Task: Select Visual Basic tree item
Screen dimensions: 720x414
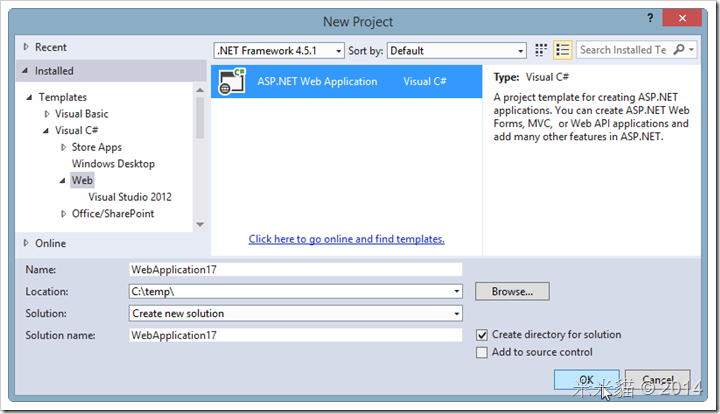Action: click(82, 114)
